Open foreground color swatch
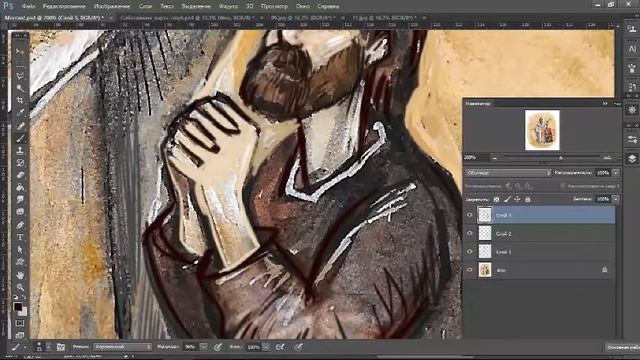 (x=18, y=307)
